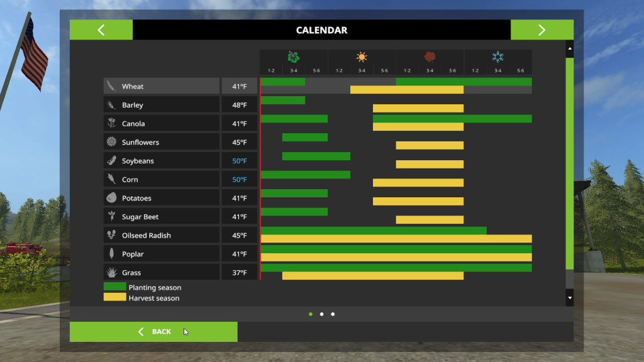
Task: Click the winter snowflake icon
Action: (497, 57)
